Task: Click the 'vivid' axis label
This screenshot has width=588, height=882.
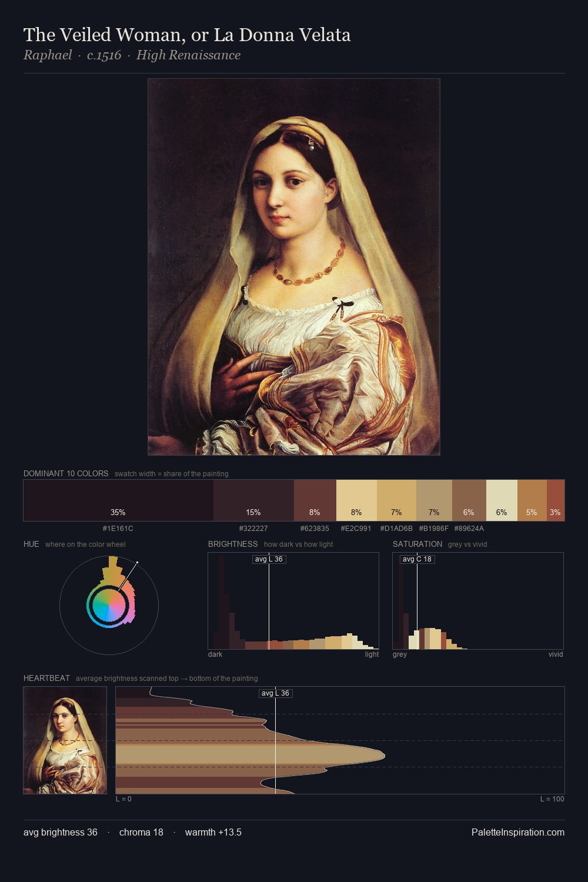Action: coord(556,654)
